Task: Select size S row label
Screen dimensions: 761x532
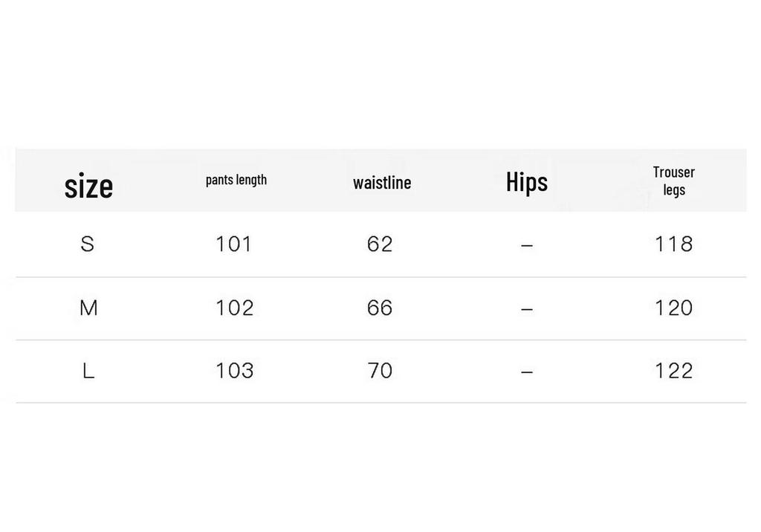Action: (x=88, y=244)
